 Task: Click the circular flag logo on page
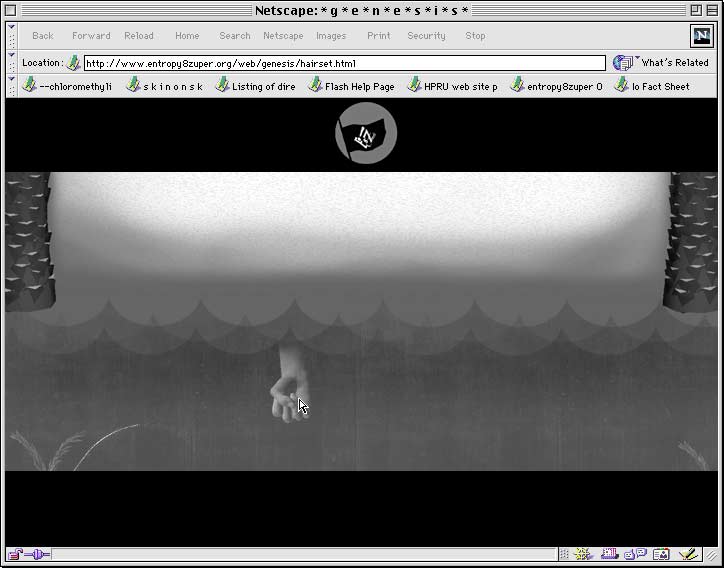(366, 135)
